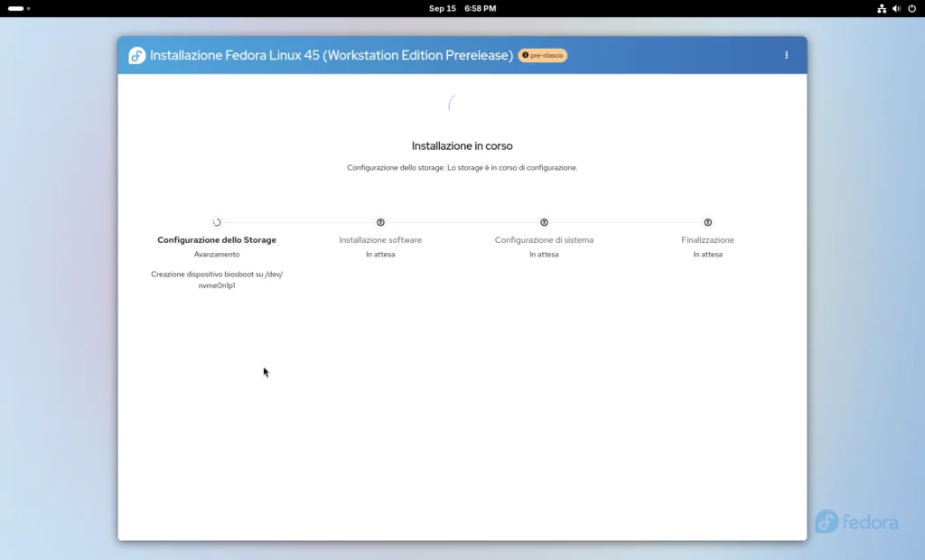Click the volume speaker icon in top bar

pos(897,8)
